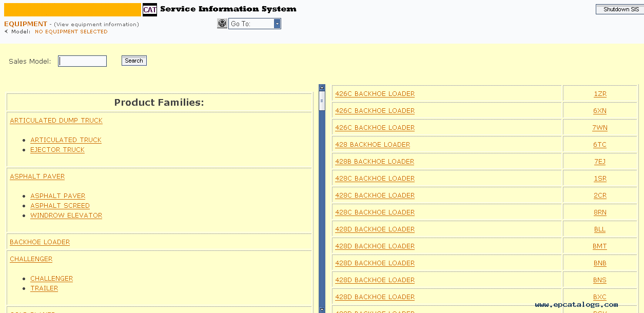Choose serial prefix BMT for 428D
644x313 pixels.
point(599,246)
